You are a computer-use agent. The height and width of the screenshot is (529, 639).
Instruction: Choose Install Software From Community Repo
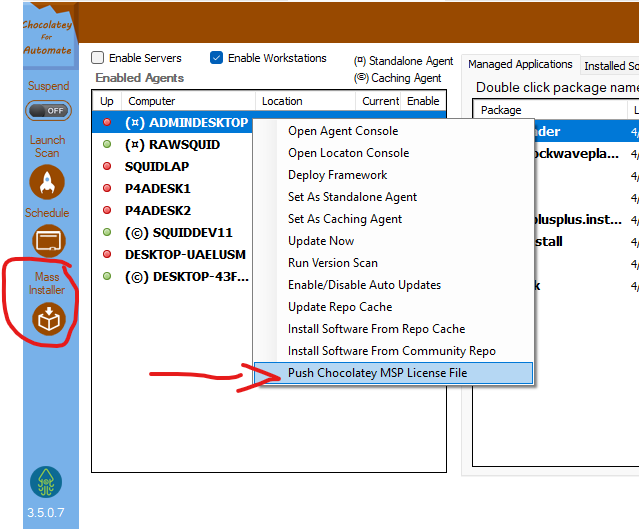pos(393,351)
